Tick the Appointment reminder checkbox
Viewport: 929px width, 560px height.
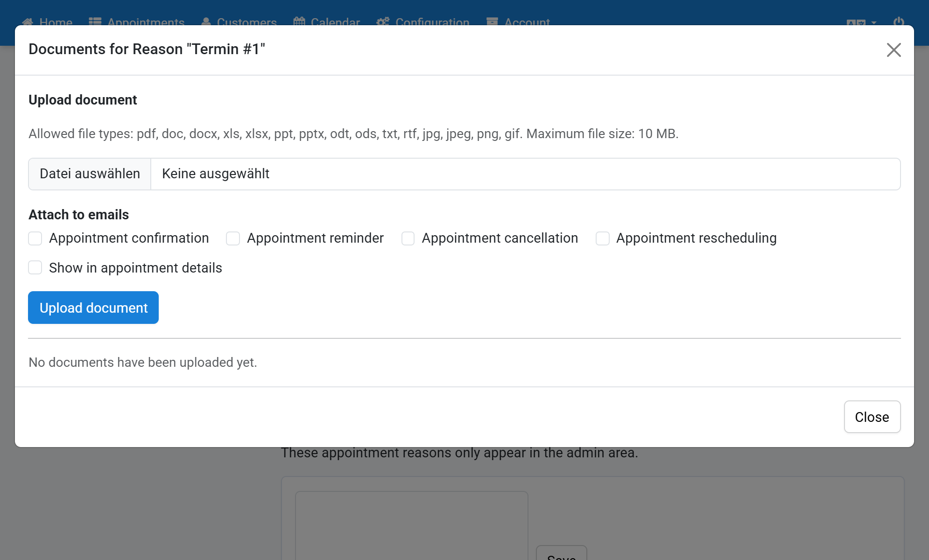[233, 238]
